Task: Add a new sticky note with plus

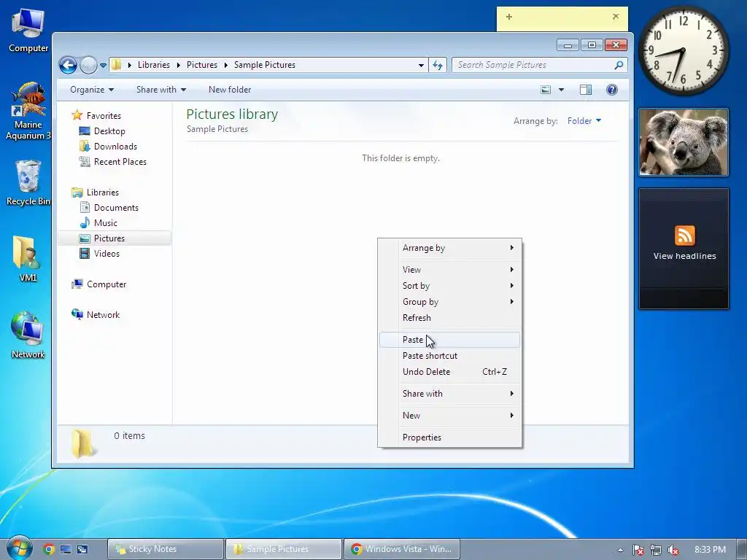Action: point(508,17)
